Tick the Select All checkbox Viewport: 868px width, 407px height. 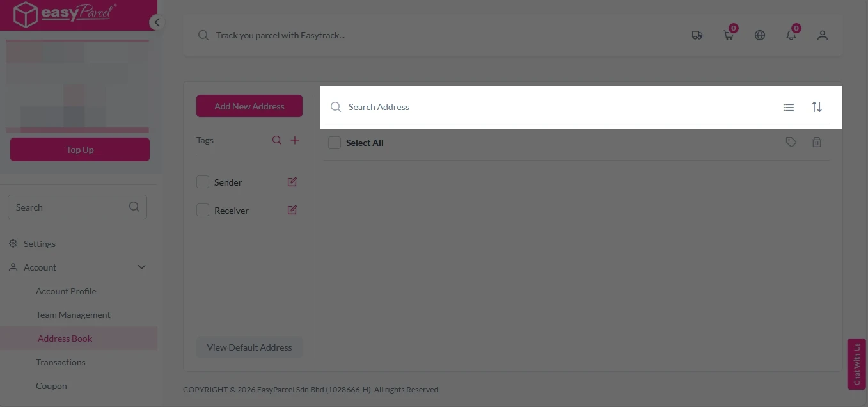pos(335,143)
